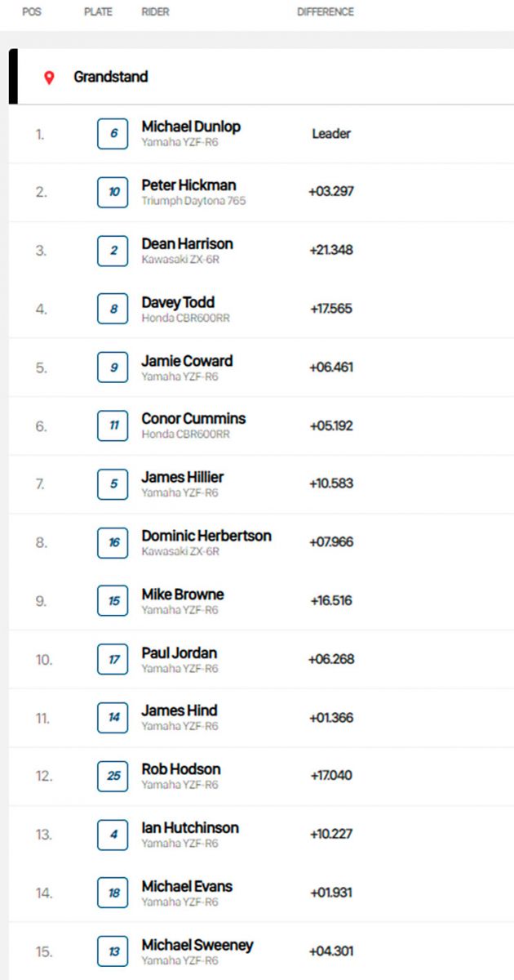Image resolution: width=514 pixels, height=980 pixels.
Task: Click plate number 16 badge
Action: pyautogui.click(x=113, y=542)
